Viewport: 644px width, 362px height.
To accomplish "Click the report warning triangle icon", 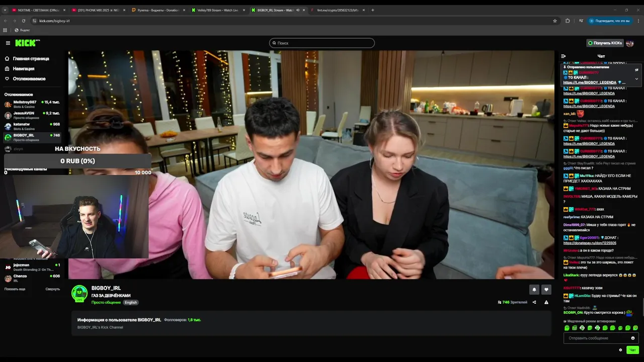I will (x=546, y=302).
